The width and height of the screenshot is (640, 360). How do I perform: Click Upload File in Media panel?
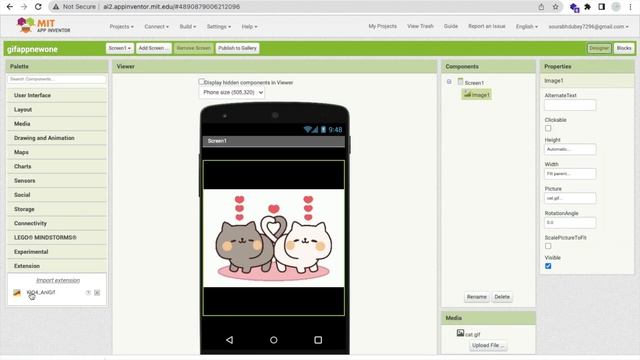click(x=488, y=345)
